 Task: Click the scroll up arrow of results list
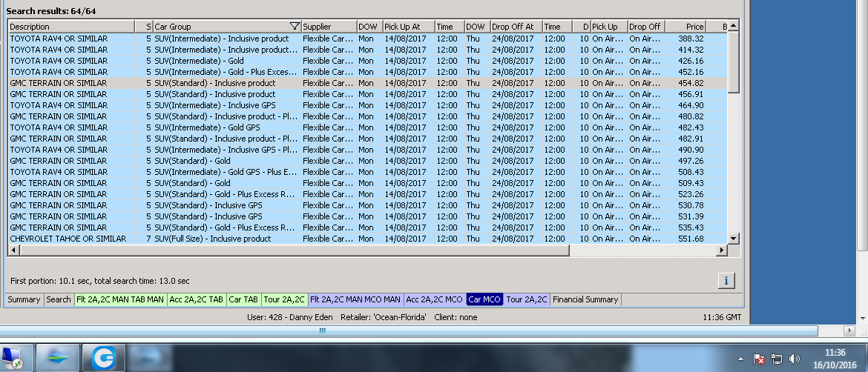tap(734, 26)
